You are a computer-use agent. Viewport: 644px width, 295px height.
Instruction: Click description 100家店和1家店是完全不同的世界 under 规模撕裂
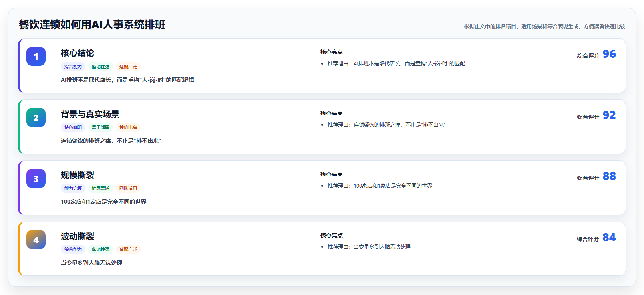coord(103,202)
